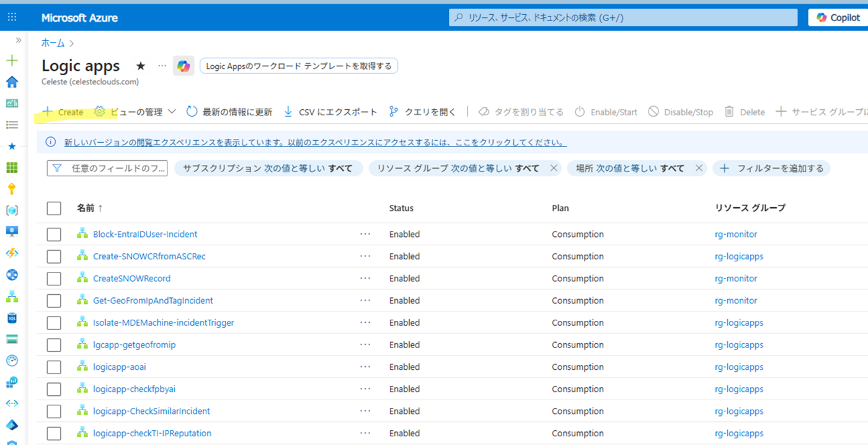Open the ellipsis menu for CreateSNOWRecord

pyautogui.click(x=365, y=278)
